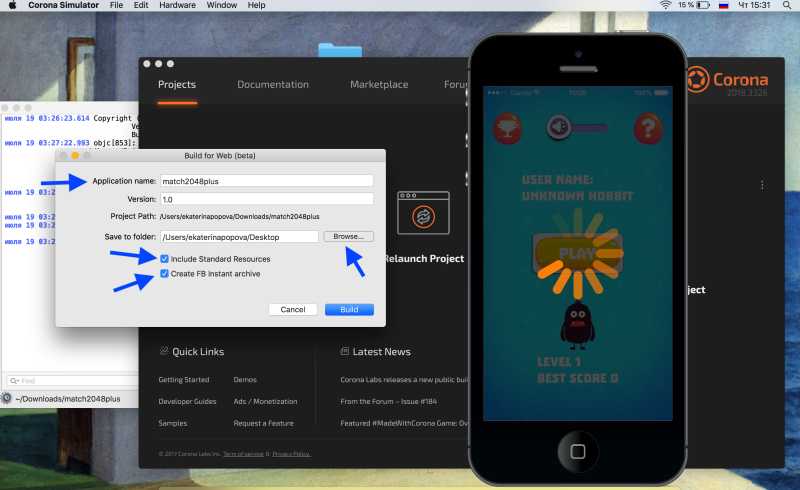
Task: Click the Find magnifier in console window
Action: point(14,381)
